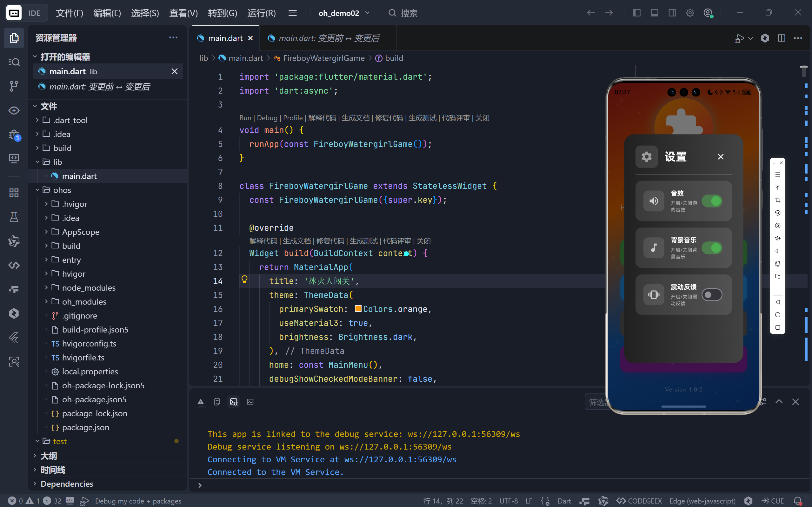812x507 pixels.
Task: Open the Search view in activity bar
Action: pos(14,62)
